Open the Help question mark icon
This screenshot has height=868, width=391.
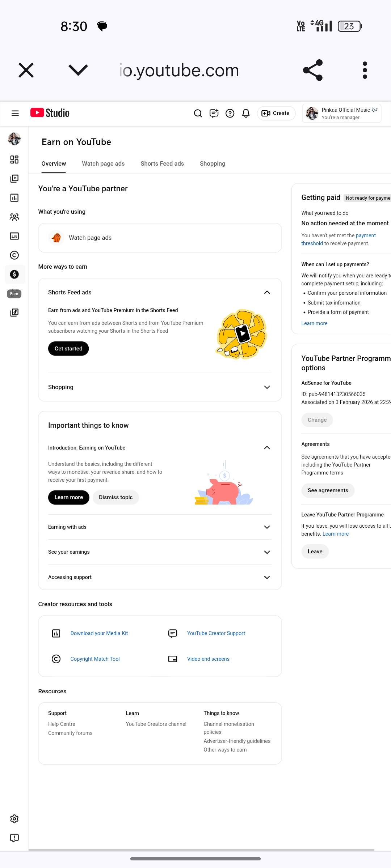230,113
